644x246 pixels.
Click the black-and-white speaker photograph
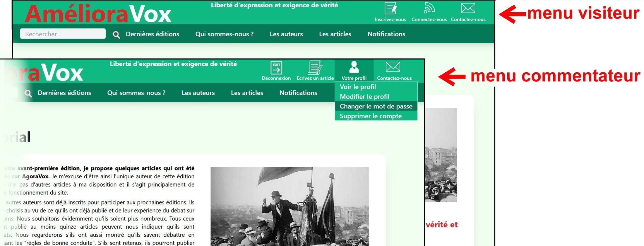point(289,206)
